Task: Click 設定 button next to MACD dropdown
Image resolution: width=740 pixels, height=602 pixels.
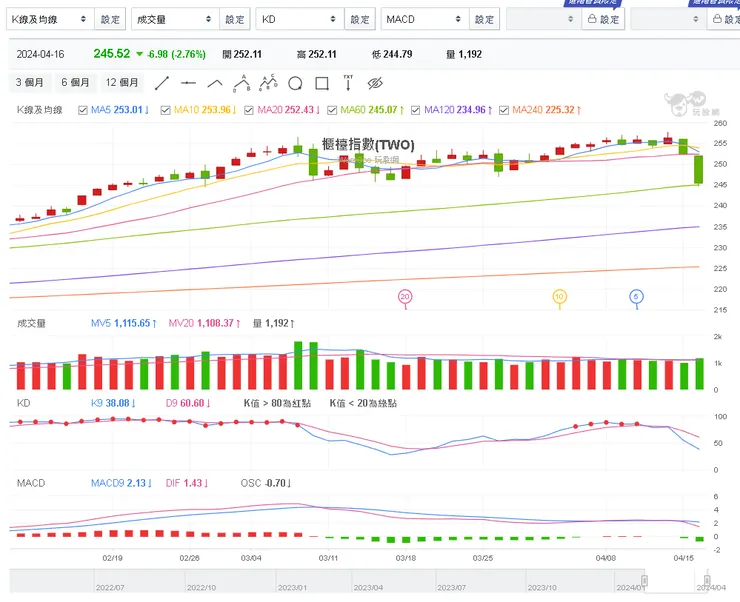Action: [484, 19]
